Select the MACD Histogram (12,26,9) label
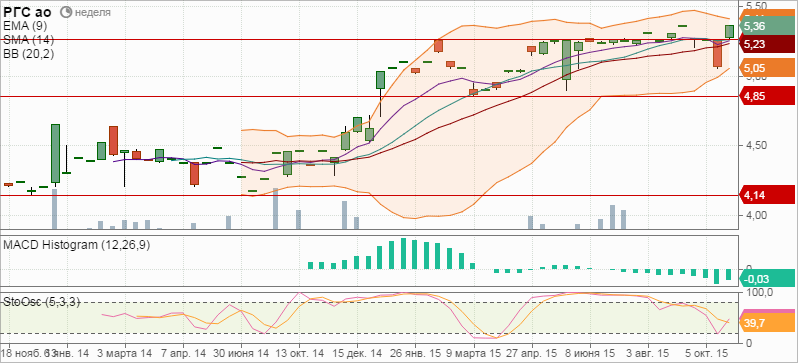This screenshot has width=798, height=363. [x=76, y=245]
